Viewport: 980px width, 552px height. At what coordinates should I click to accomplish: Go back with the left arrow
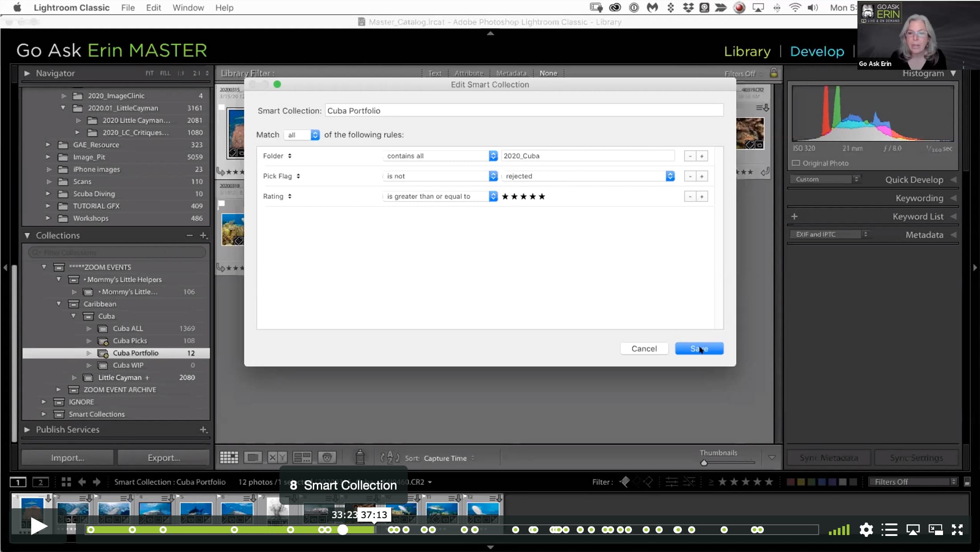pyautogui.click(x=82, y=482)
